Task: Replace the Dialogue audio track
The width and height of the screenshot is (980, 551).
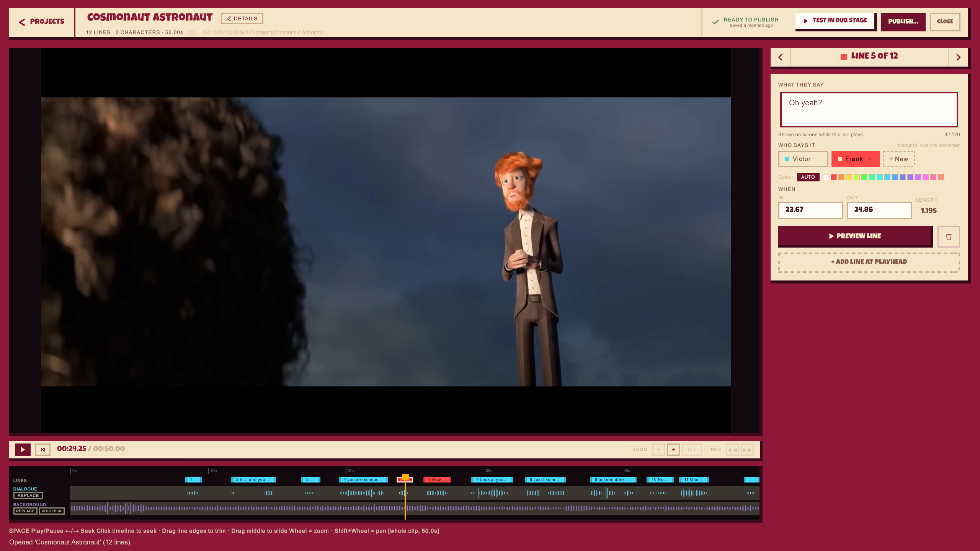Action: (x=28, y=496)
